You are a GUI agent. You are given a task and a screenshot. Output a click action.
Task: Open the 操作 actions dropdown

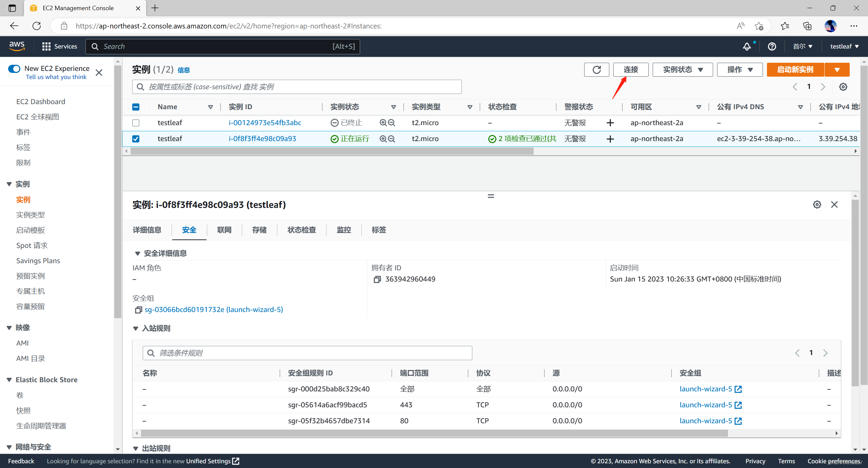[x=740, y=70]
